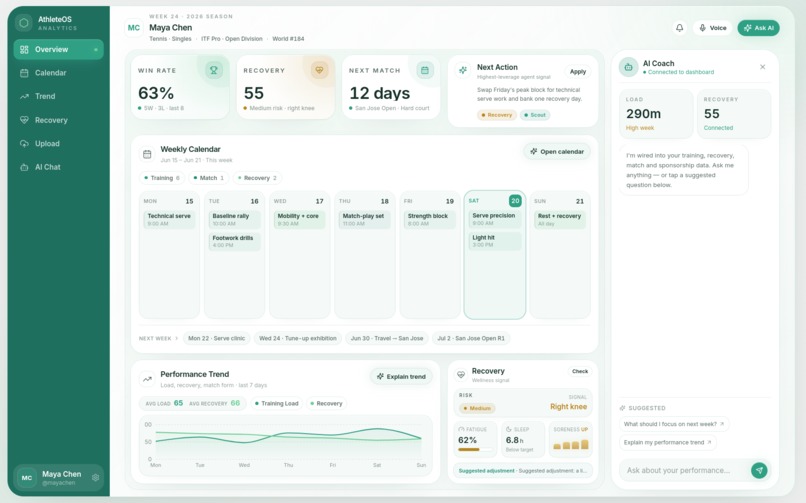Viewport: 806px width, 503px height.
Task: Click Jul 2 San Jose Open R1 chip
Action: pos(471,339)
